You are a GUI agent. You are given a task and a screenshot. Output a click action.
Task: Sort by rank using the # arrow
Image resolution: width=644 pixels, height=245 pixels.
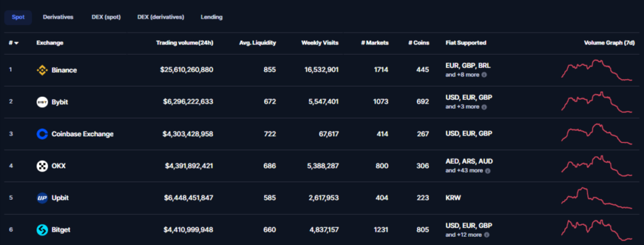point(14,43)
